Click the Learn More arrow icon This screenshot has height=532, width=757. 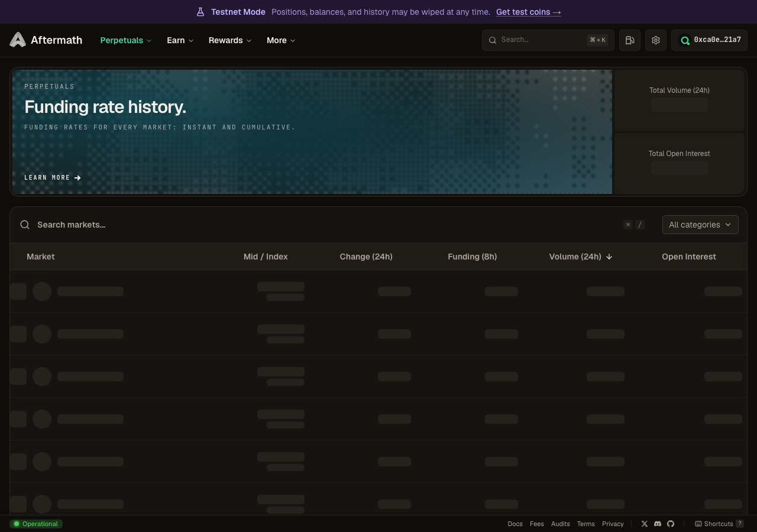click(78, 177)
